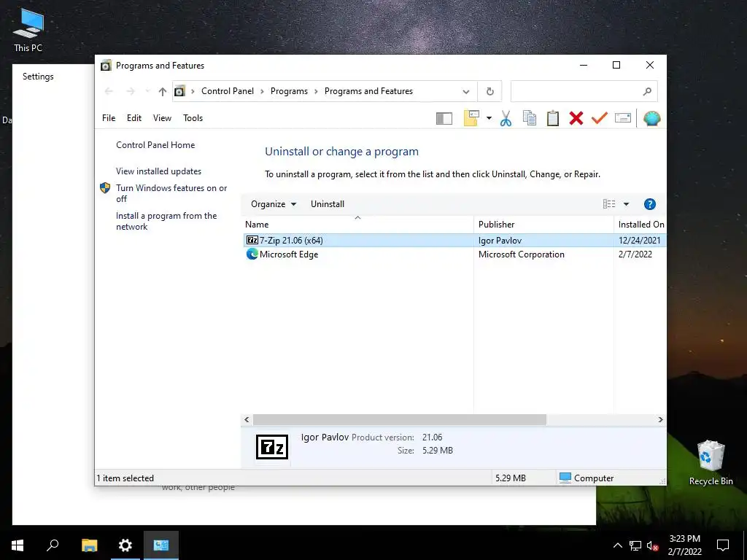Sort by the Name column header
747x560 pixels.
click(357, 225)
